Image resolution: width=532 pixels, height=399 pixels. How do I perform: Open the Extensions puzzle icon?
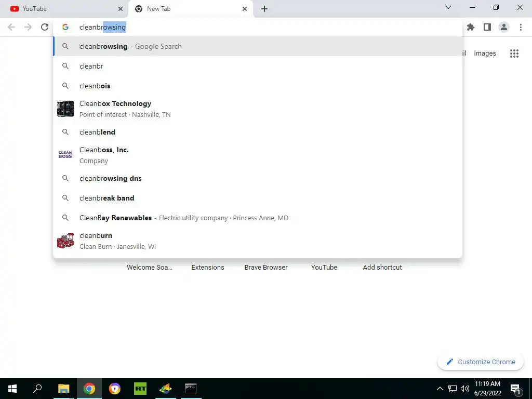[x=471, y=27]
